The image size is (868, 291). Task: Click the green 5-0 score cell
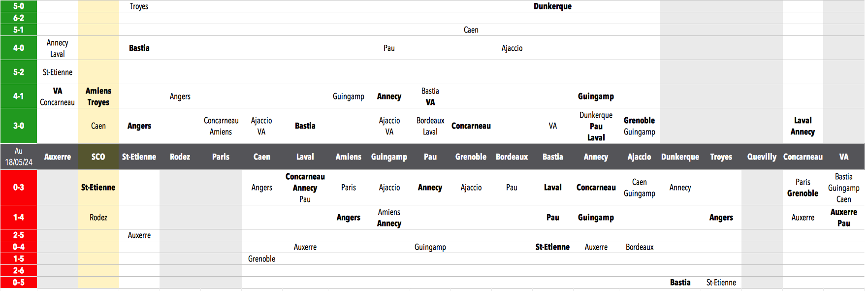(19, 6)
